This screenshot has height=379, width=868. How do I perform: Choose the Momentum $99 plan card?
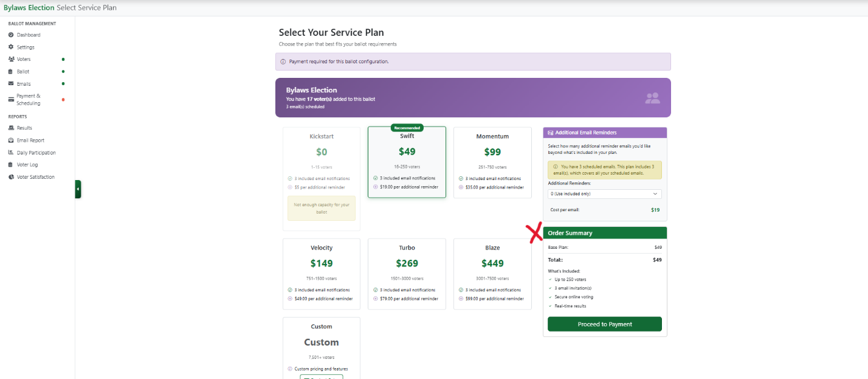coord(492,162)
